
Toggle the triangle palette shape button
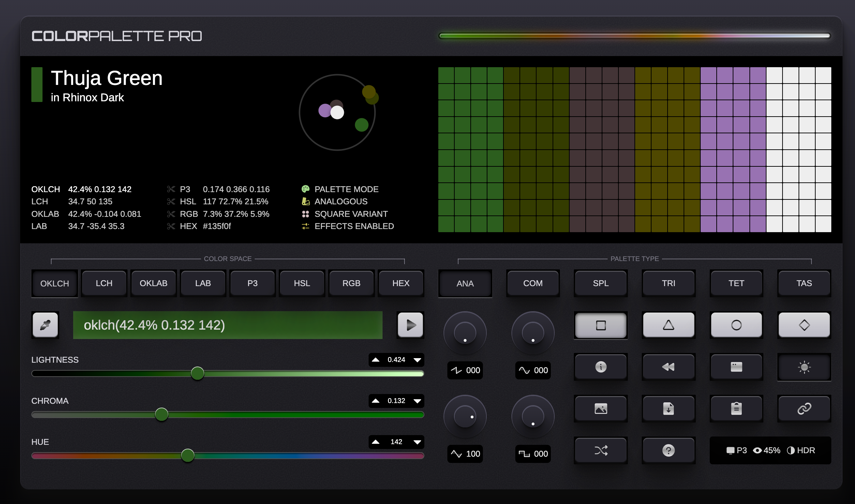tap(668, 325)
